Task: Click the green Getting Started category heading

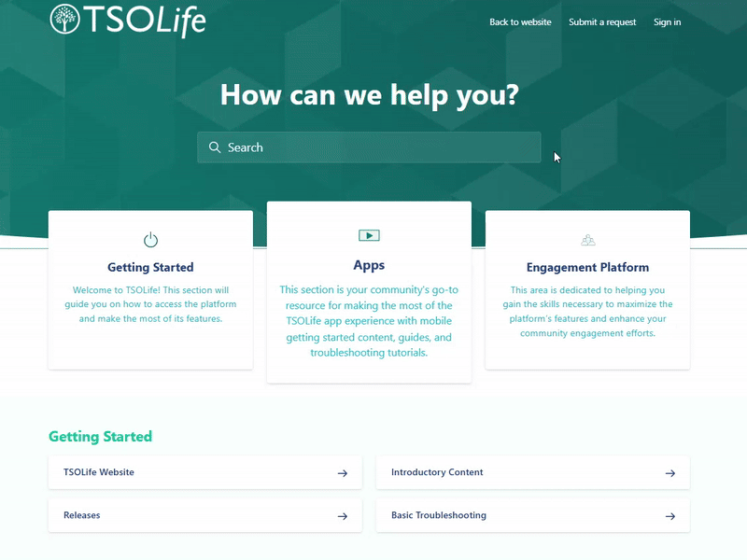Action: pyautogui.click(x=101, y=437)
